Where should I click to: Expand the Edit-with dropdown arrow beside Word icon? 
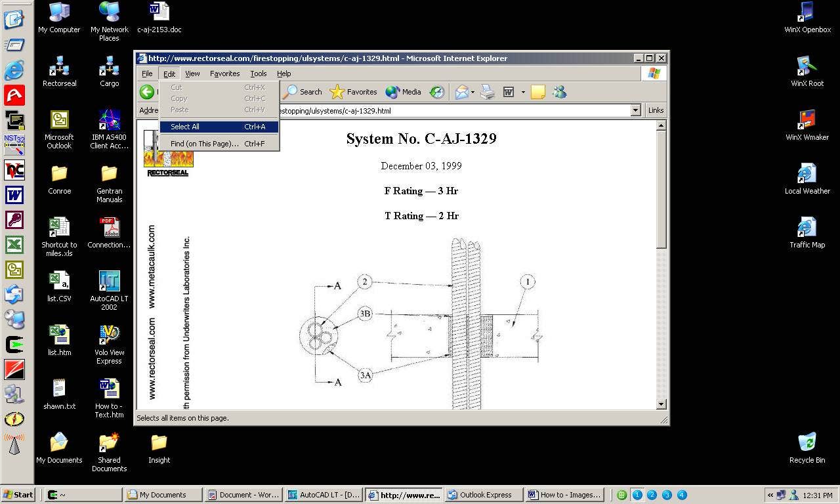click(523, 92)
